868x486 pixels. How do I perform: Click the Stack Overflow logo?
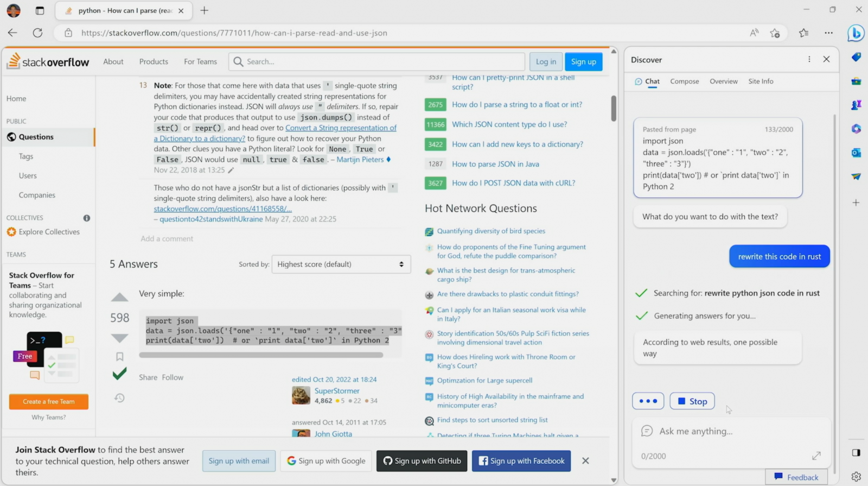coord(48,61)
